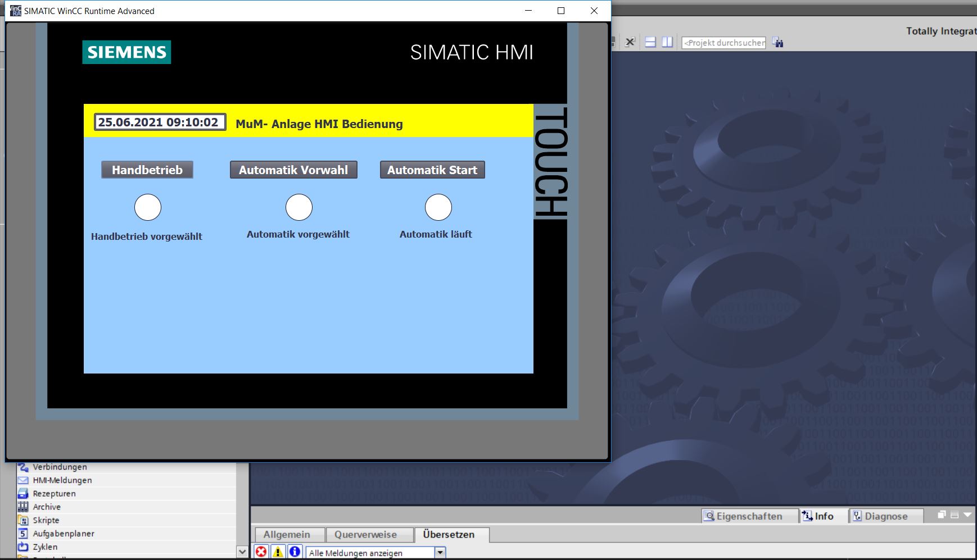Screen dimensions: 977x560
Task: Split editor area vertically
Action: click(x=667, y=43)
